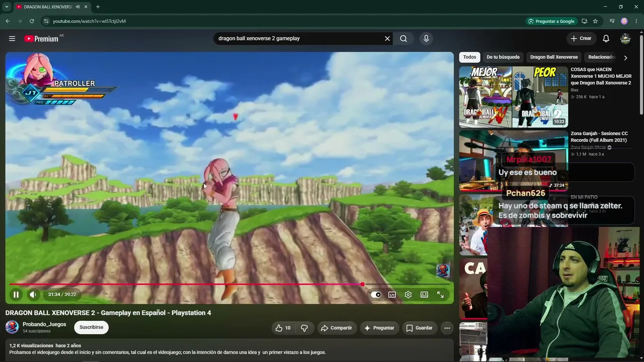Bookmark this page with the star
The image size is (644, 362).
595,21
